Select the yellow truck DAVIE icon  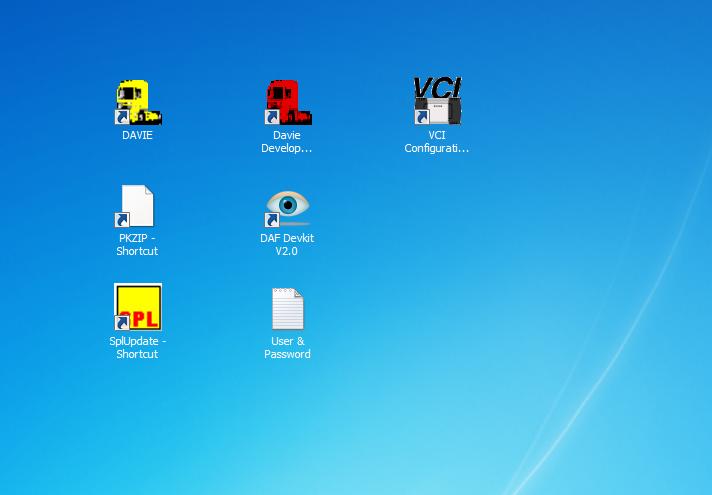(138, 101)
